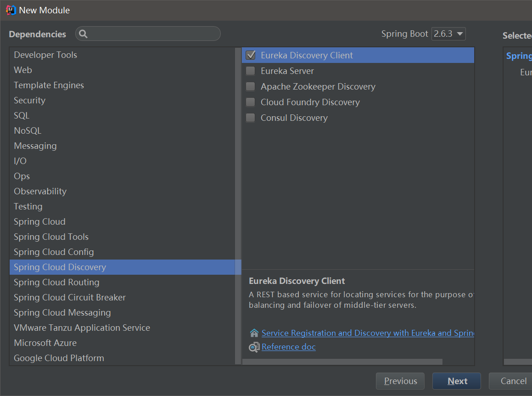This screenshot has width=532, height=396.
Task: Uncheck the Eureka Discovery Client checkbox
Action: point(250,55)
